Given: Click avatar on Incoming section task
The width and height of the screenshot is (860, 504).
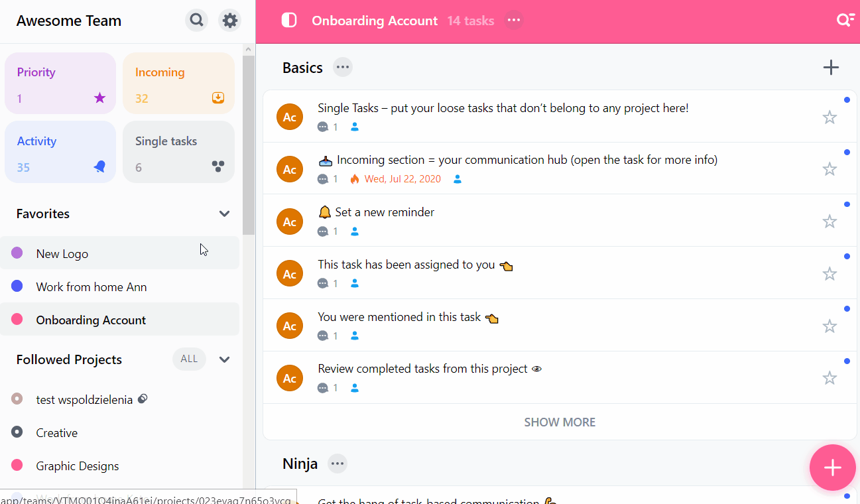Looking at the screenshot, I should coord(290,169).
